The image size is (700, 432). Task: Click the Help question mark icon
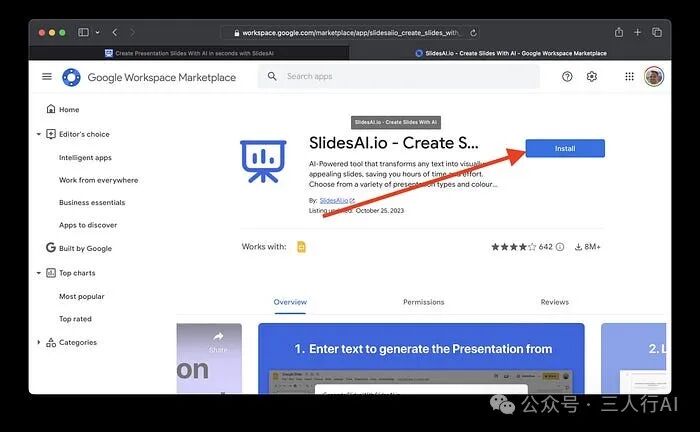pos(567,77)
